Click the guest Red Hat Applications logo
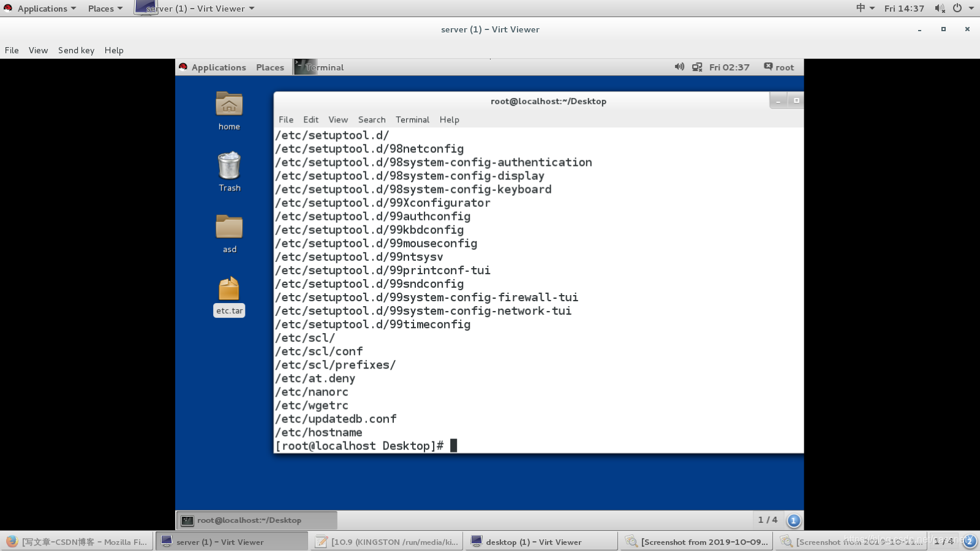Image resolution: width=980 pixels, height=551 pixels. (183, 67)
